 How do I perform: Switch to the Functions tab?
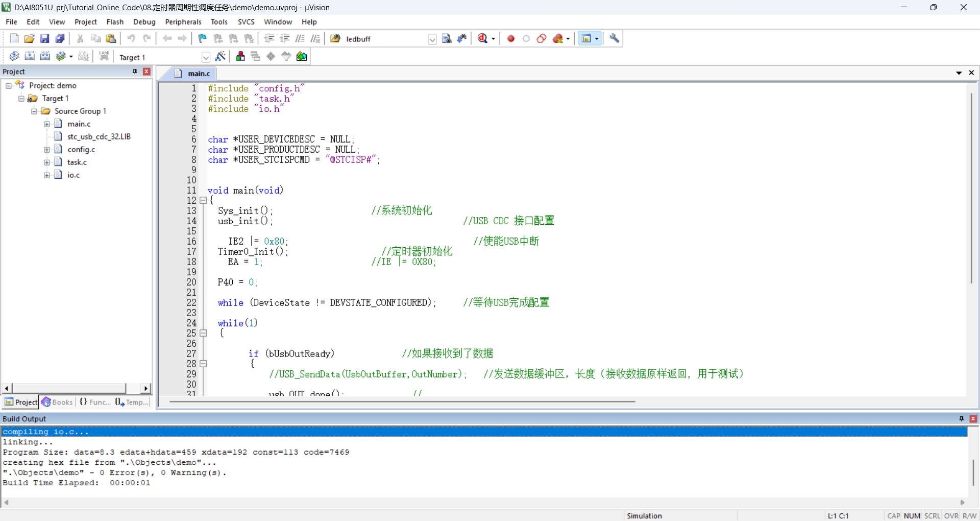click(x=95, y=402)
